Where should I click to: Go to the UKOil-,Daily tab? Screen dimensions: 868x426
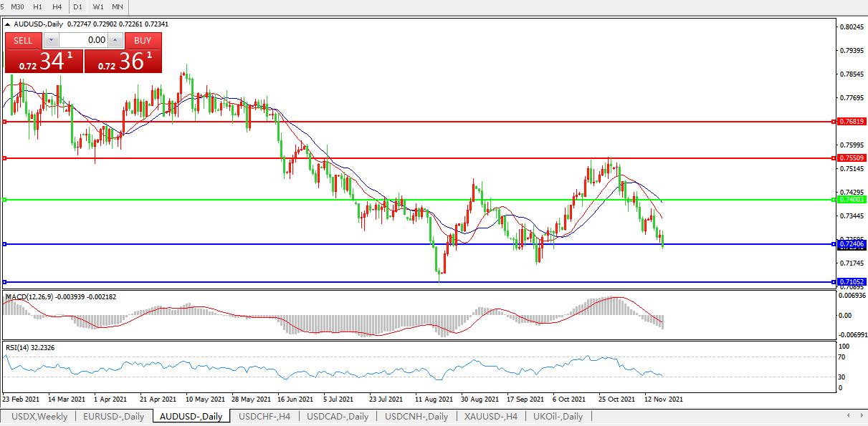558,416
